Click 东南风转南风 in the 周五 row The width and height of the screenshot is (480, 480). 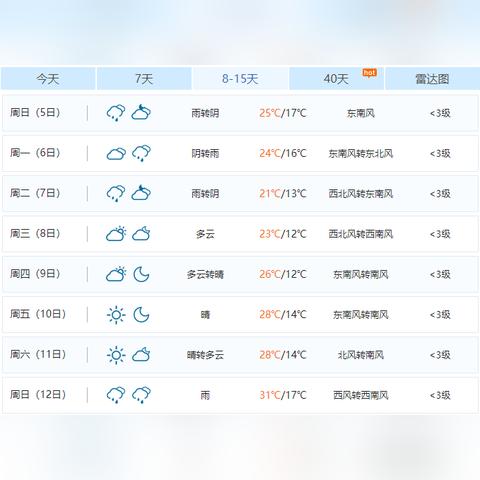361,315
